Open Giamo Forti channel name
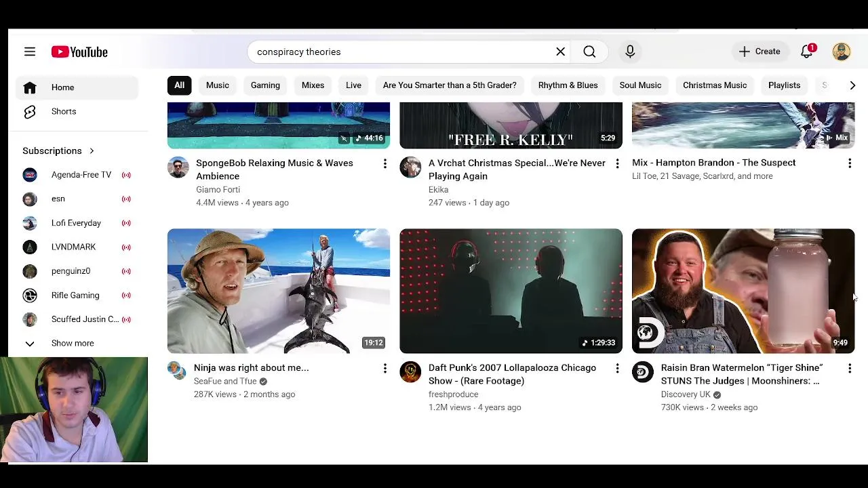This screenshot has height=488, width=868. click(x=218, y=190)
